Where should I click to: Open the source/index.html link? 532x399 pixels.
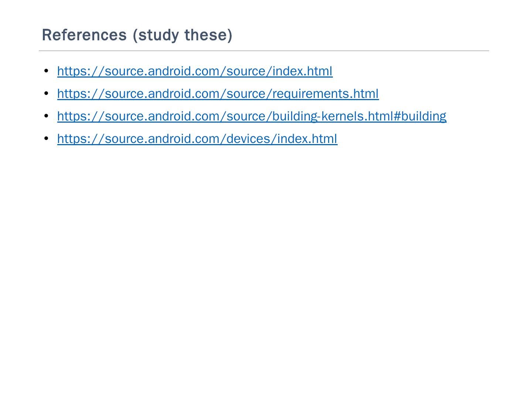[195, 71]
